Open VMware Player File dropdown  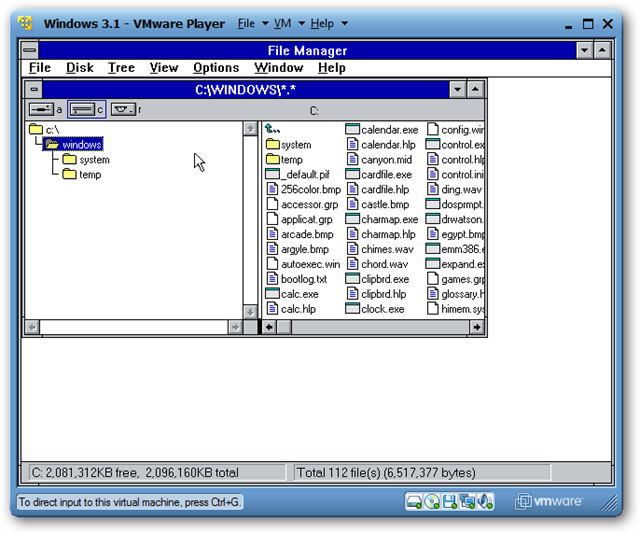pos(253,23)
